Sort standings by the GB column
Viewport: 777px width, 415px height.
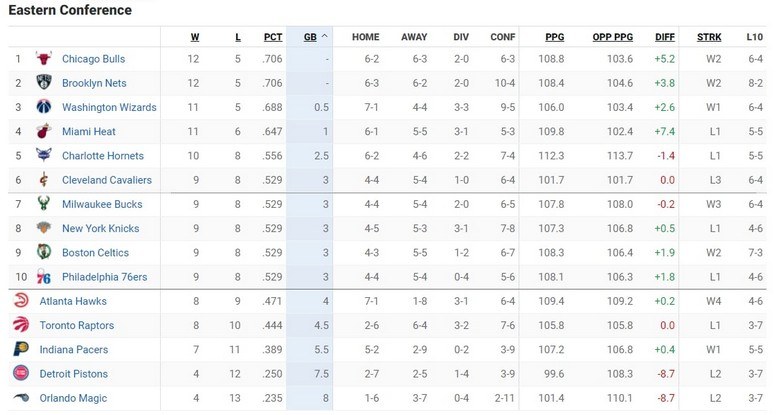tap(310, 37)
